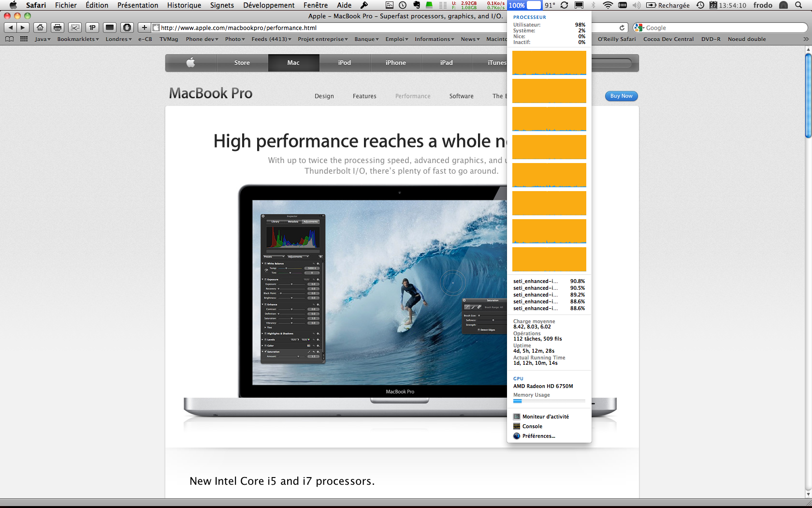Go to the Software page link
The height and width of the screenshot is (508, 812).
click(x=462, y=96)
